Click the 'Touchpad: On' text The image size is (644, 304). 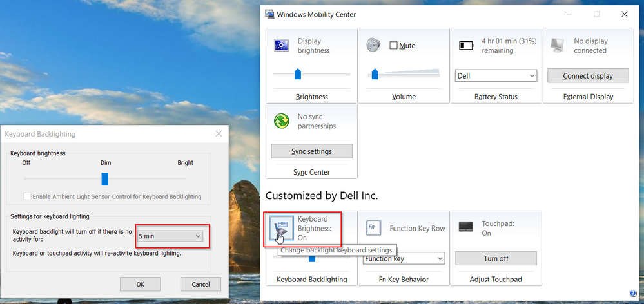pos(498,228)
